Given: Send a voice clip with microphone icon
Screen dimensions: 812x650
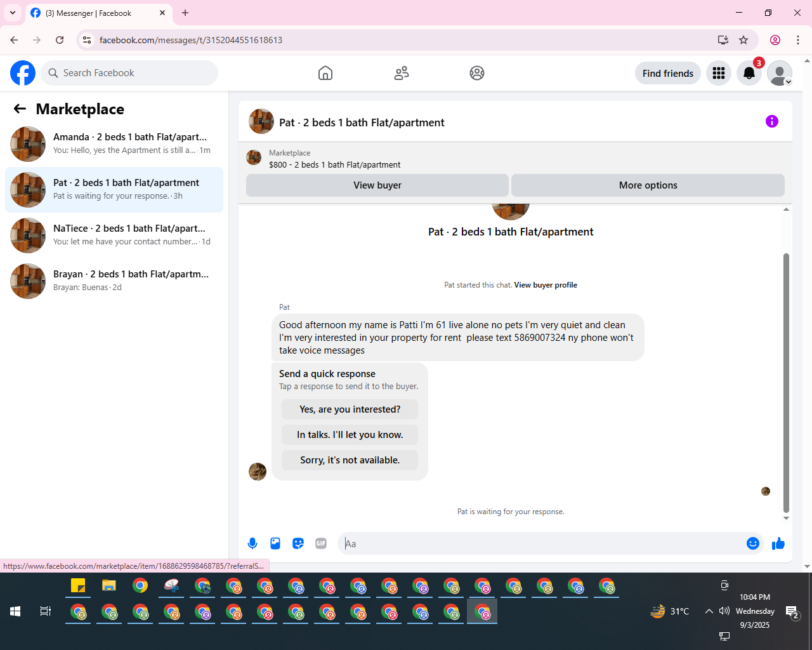Looking at the screenshot, I should click(252, 543).
